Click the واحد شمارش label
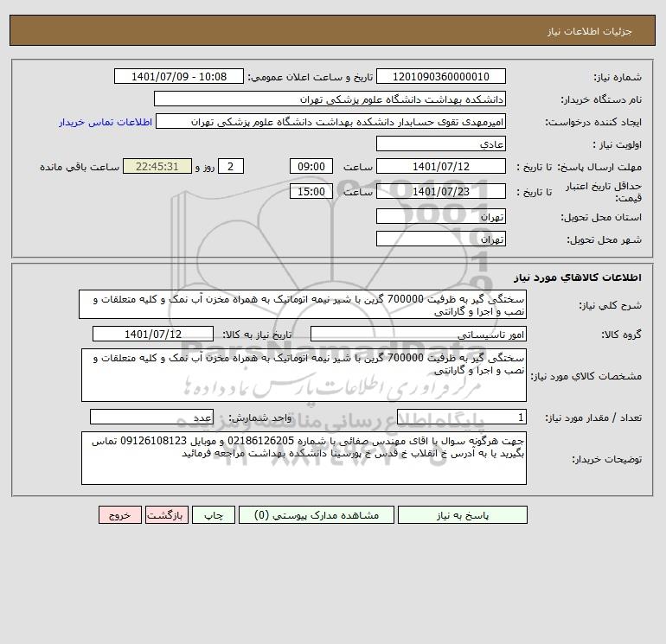 pos(260,418)
